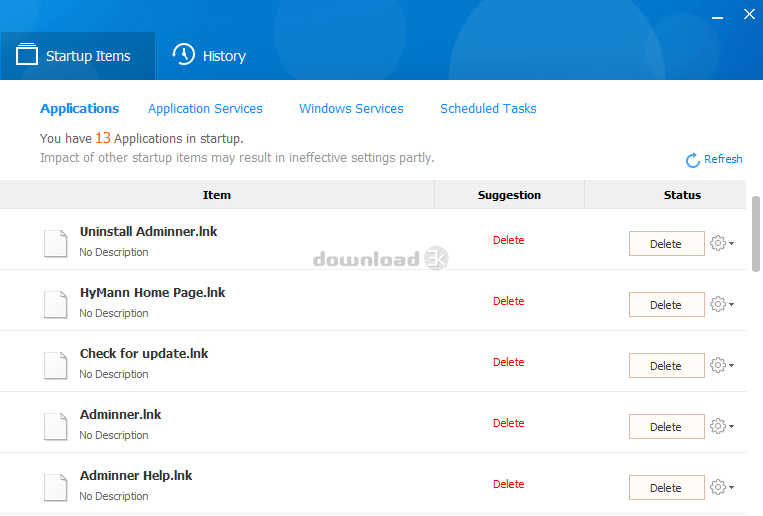Select the Startup Items tab
The height and width of the screenshot is (516, 763).
coord(77,56)
